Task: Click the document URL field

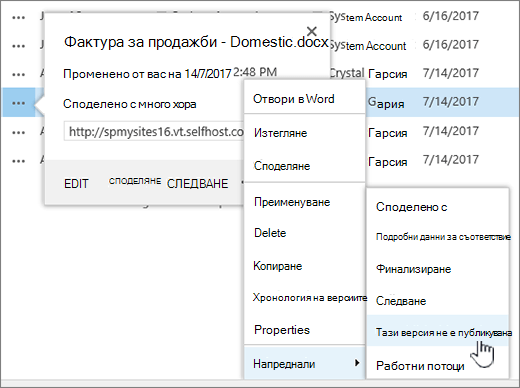Action: click(x=154, y=131)
